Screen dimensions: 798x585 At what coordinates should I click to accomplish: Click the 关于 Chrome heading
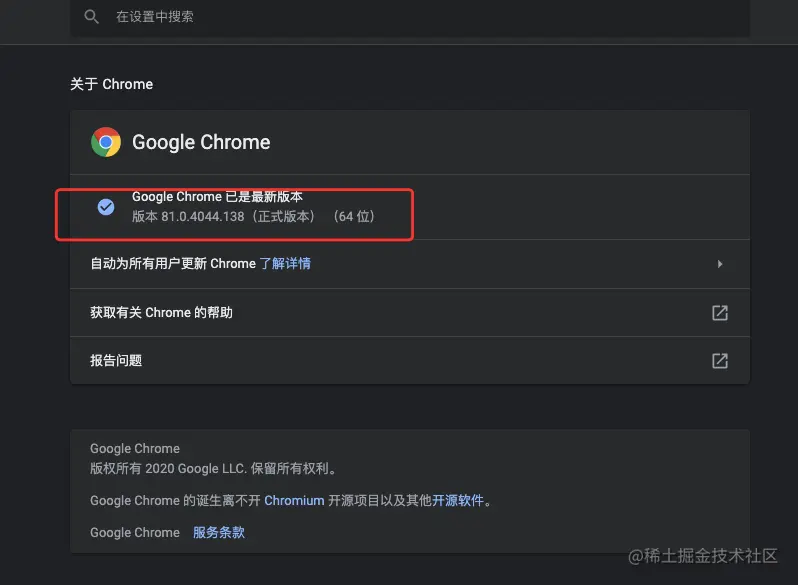pos(111,84)
